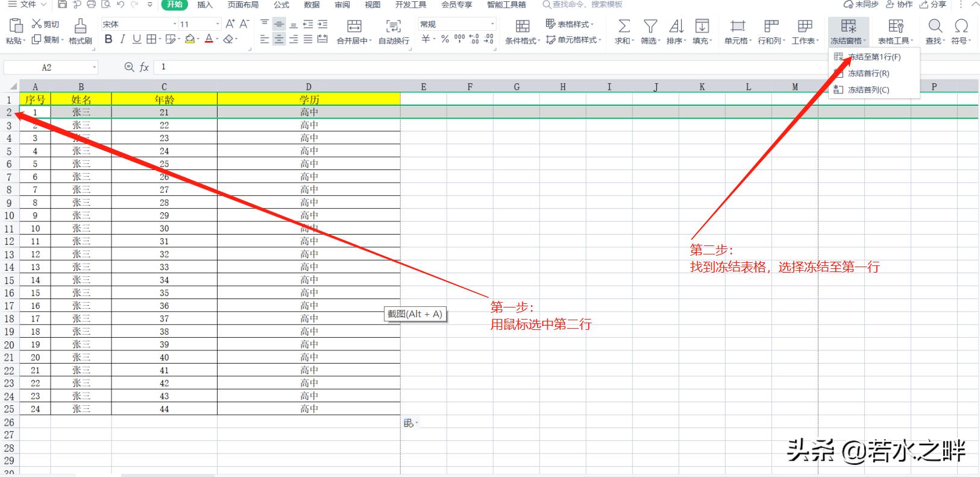This screenshot has height=477, width=980.
Task: Open the Cell Style (单元格样式) dropdown
Action: point(574,40)
